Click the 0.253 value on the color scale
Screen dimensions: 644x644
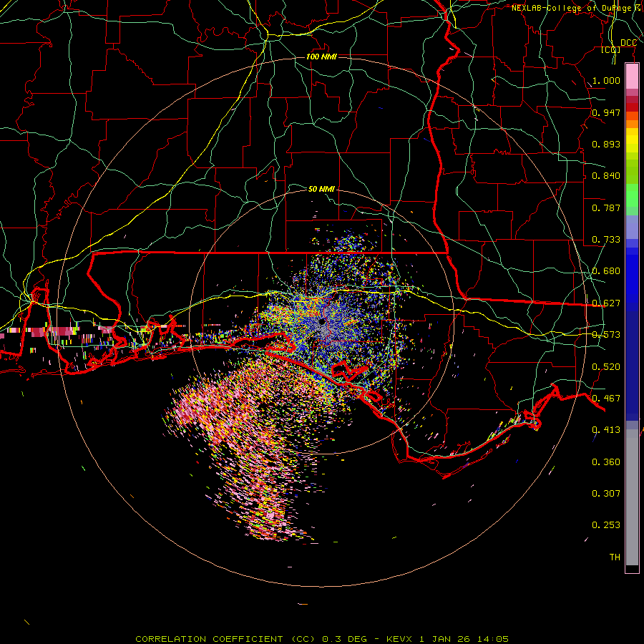tap(606, 525)
